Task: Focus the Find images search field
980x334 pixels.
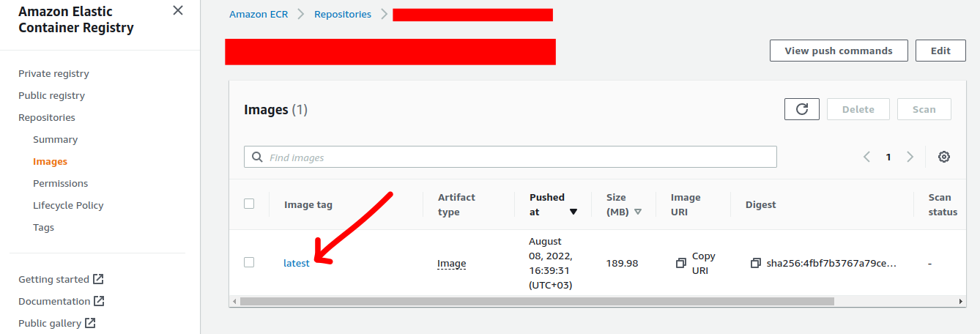Action: (511, 157)
